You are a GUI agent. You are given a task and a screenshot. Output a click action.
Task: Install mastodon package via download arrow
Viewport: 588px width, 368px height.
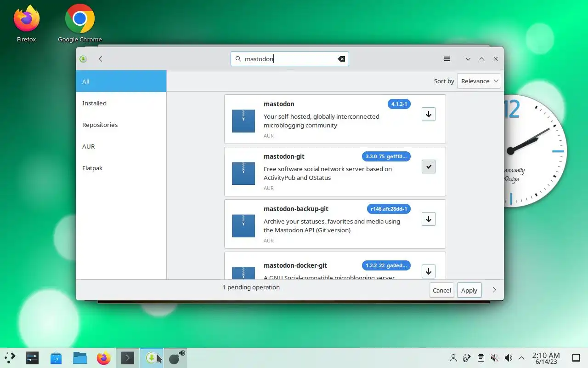point(428,114)
